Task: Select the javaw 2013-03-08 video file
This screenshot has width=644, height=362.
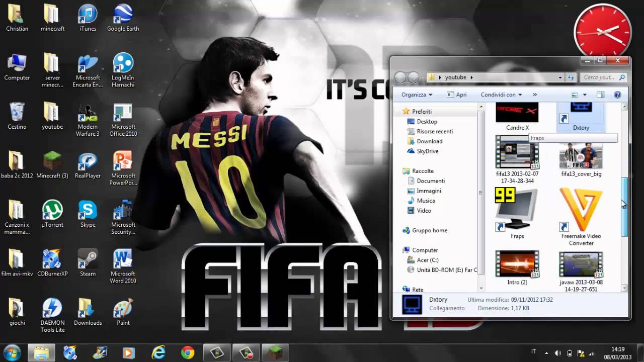Action: tap(581, 271)
